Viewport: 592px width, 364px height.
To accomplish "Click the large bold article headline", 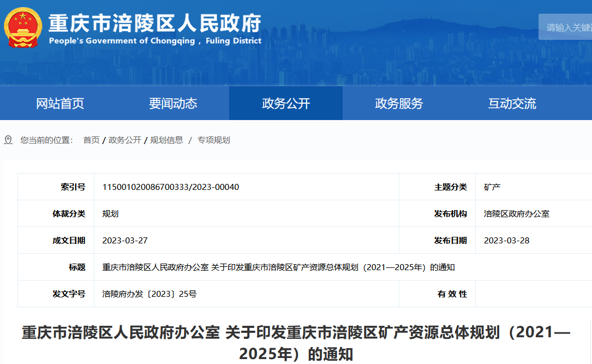I will coord(296,343).
